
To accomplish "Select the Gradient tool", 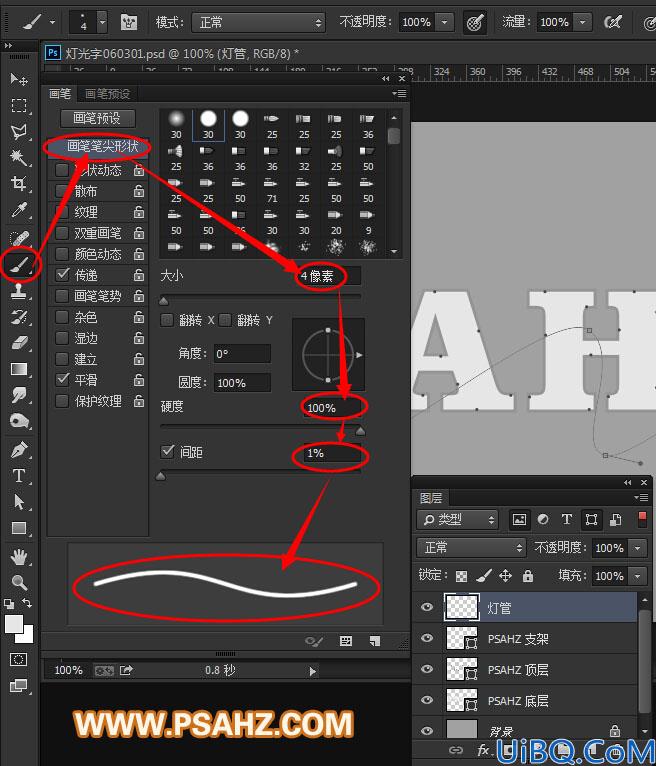I will [19, 369].
